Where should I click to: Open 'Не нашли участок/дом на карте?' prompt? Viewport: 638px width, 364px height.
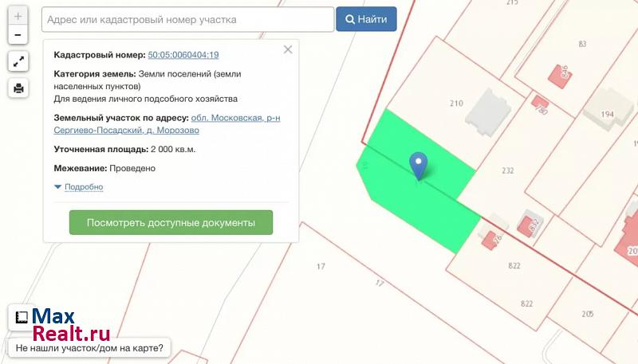(89, 348)
